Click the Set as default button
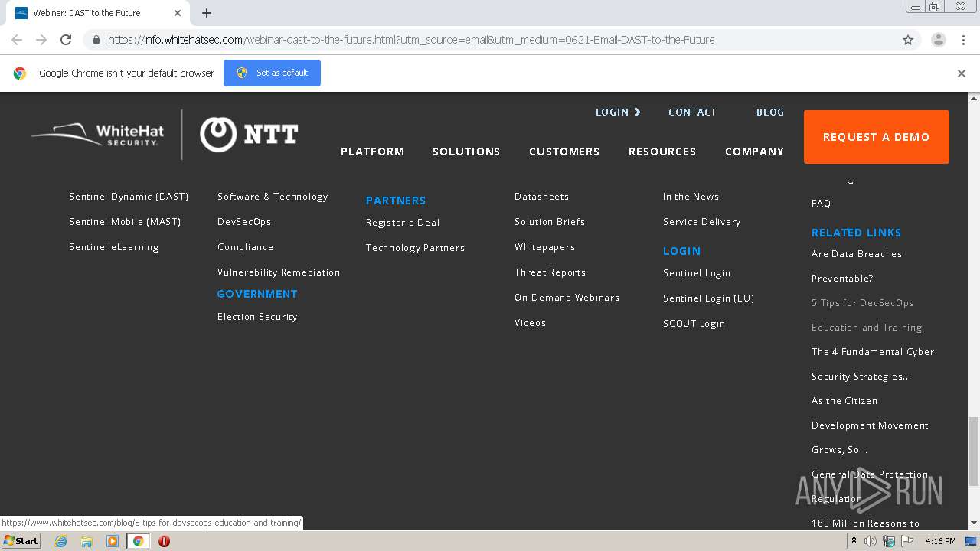 272,73
